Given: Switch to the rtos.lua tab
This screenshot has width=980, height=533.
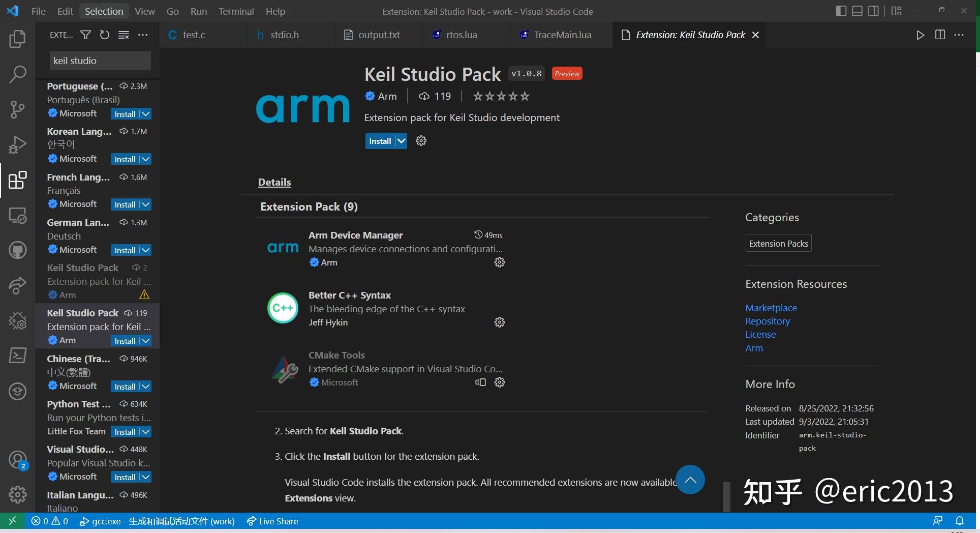Looking at the screenshot, I should click(461, 35).
